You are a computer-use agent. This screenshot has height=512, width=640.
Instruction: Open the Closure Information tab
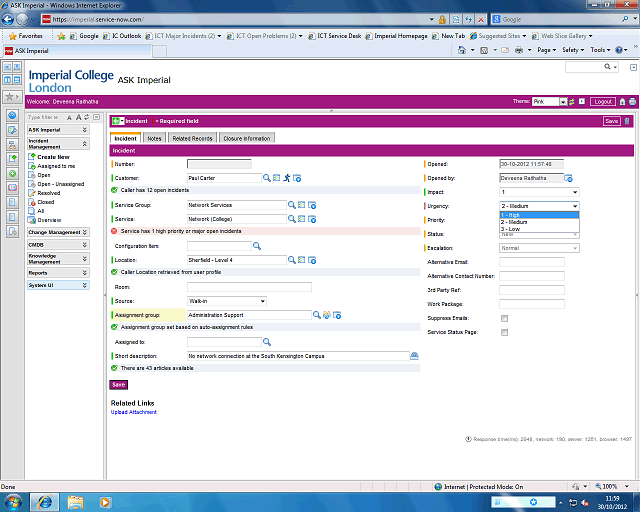click(246, 138)
